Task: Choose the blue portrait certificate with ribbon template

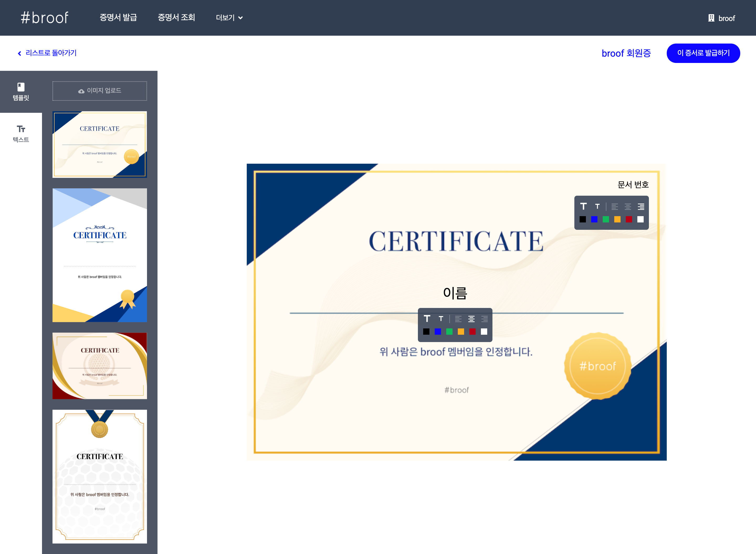Action: point(100,255)
